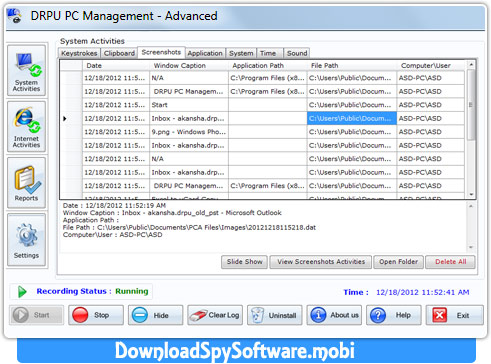Switch to the Clipboard tab
This screenshot has height=364, width=491.
[119, 53]
